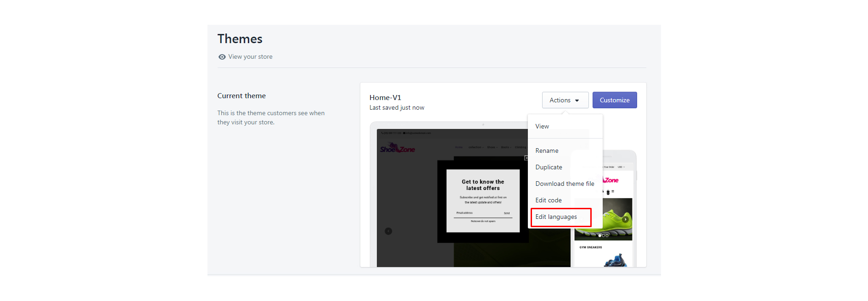
Task: Click the blue sneaker image in mobile preview
Action: [615, 261]
